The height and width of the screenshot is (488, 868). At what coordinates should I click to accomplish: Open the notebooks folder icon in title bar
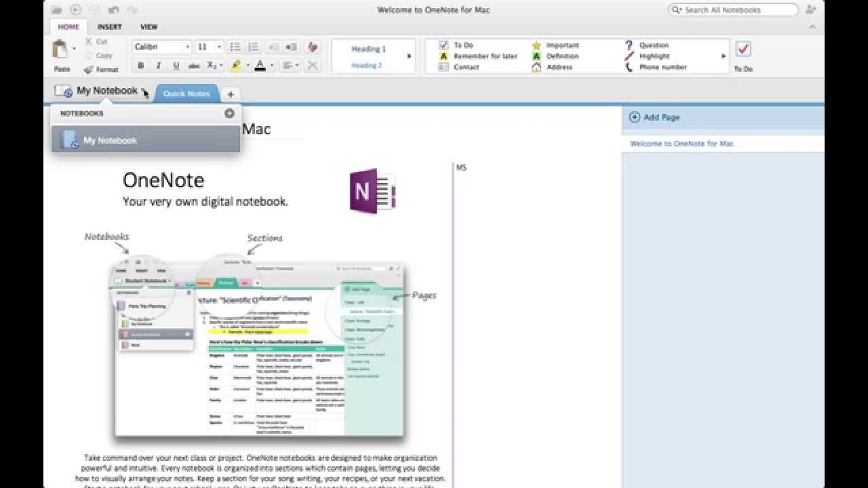pos(56,10)
